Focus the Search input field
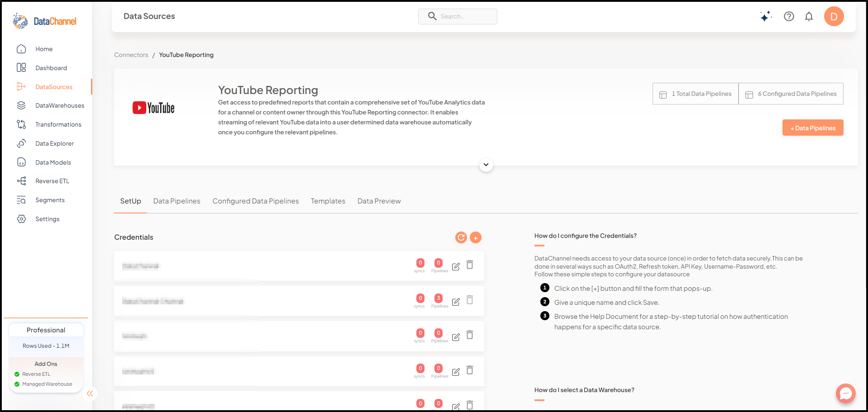Viewport: 868px width, 412px height. pos(458,16)
